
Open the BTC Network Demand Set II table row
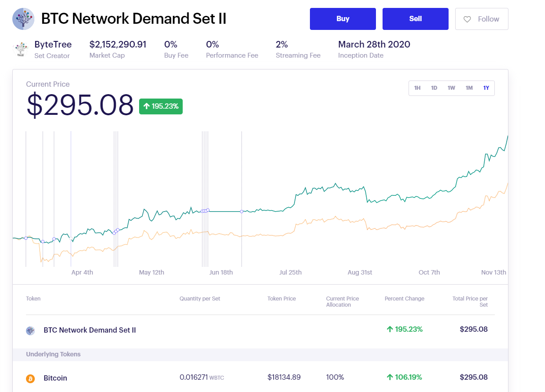[x=260, y=330]
